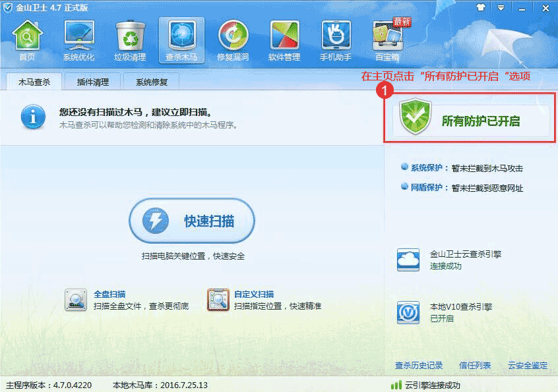Click 本地V10查杀引擎 label

pyautogui.click(x=461, y=307)
